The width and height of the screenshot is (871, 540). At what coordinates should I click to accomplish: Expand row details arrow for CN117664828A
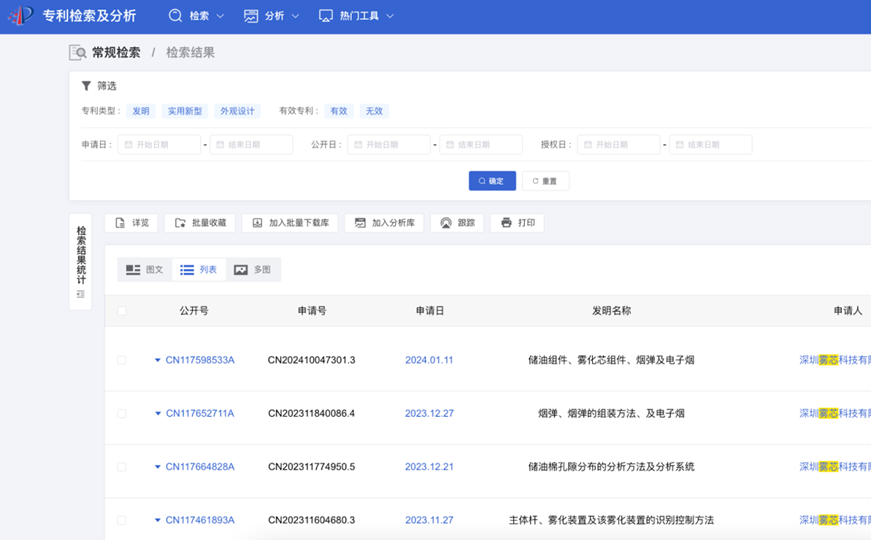[x=158, y=467]
